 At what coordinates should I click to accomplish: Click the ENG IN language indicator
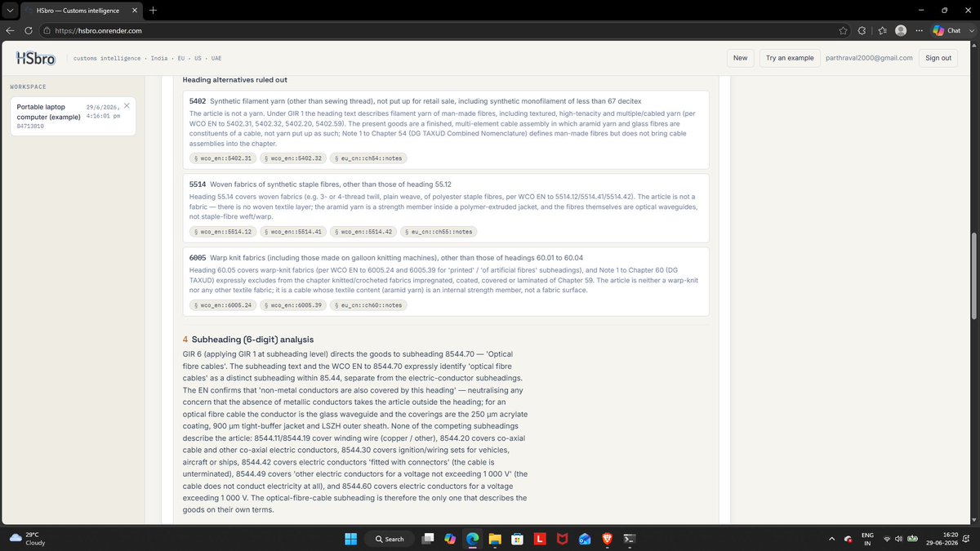(868, 539)
